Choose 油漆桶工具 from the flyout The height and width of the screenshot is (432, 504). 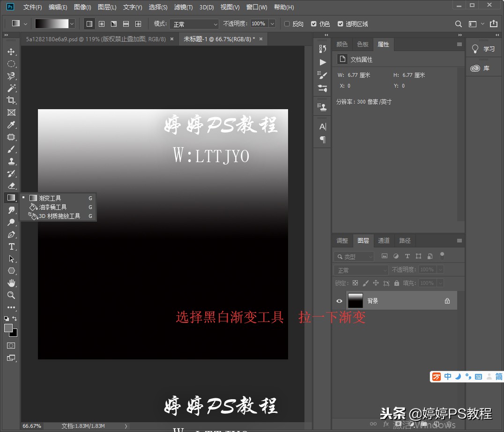click(x=52, y=207)
